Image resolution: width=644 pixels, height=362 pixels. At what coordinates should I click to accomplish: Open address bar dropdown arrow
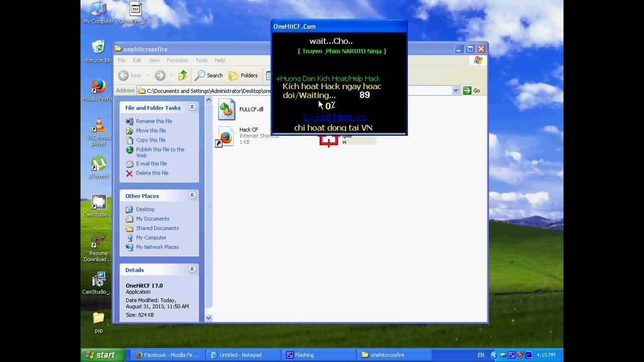[x=455, y=90]
